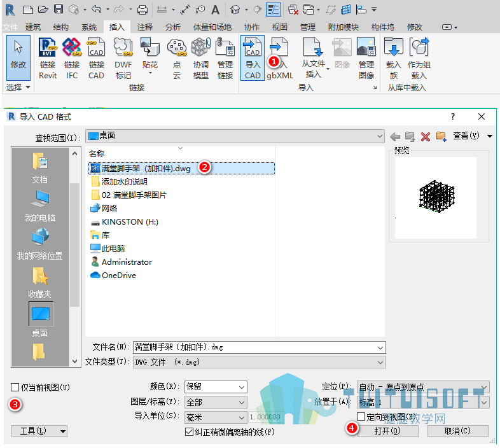Open My Computer (我的电脑) in places sidebar
This screenshot has height=448, width=500.
pos(40,206)
